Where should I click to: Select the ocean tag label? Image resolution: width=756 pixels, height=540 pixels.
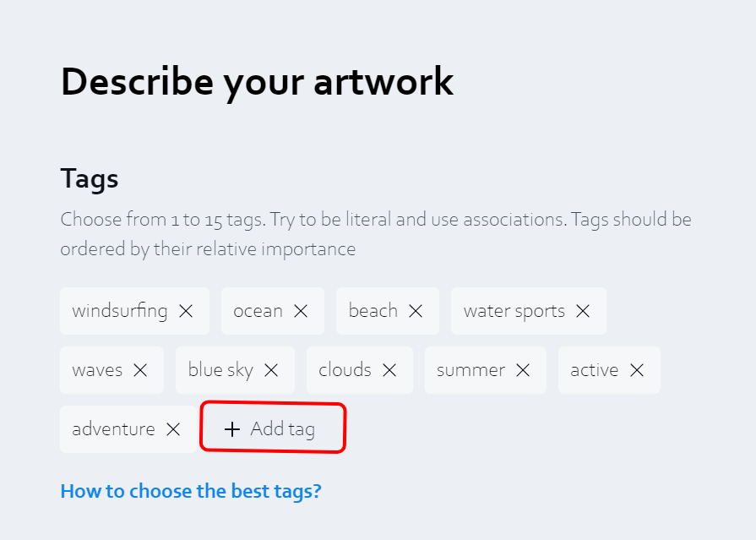pyautogui.click(x=258, y=311)
